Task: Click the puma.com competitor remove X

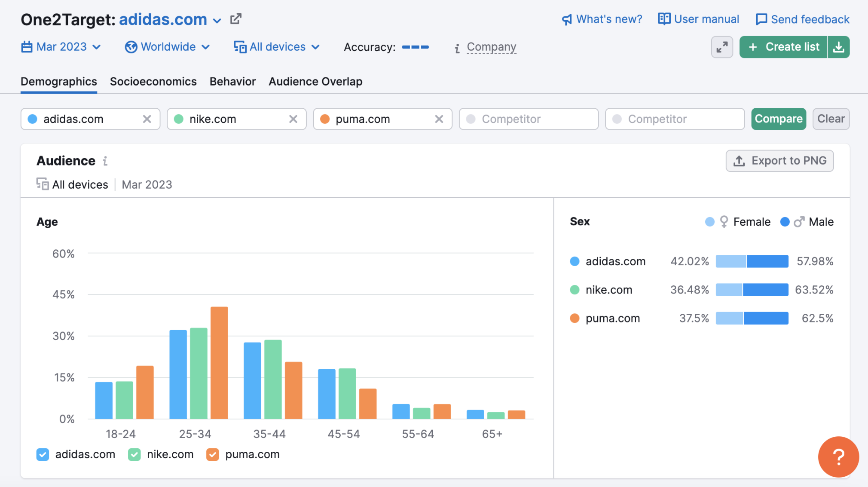Action: (440, 119)
